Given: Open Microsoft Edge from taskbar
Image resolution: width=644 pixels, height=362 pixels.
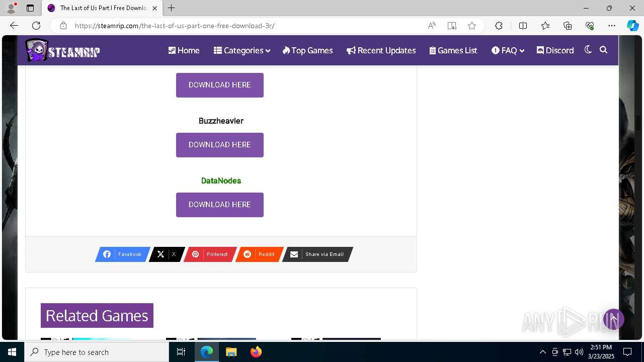Looking at the screenshot, I should pos(207,352).
